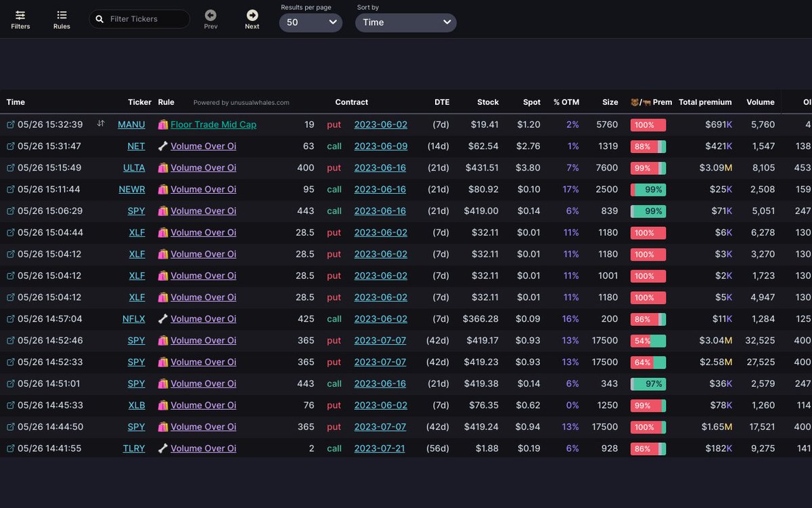Click the gift icon on ULTA's Volume Over Oi rule

click(163, 168)
